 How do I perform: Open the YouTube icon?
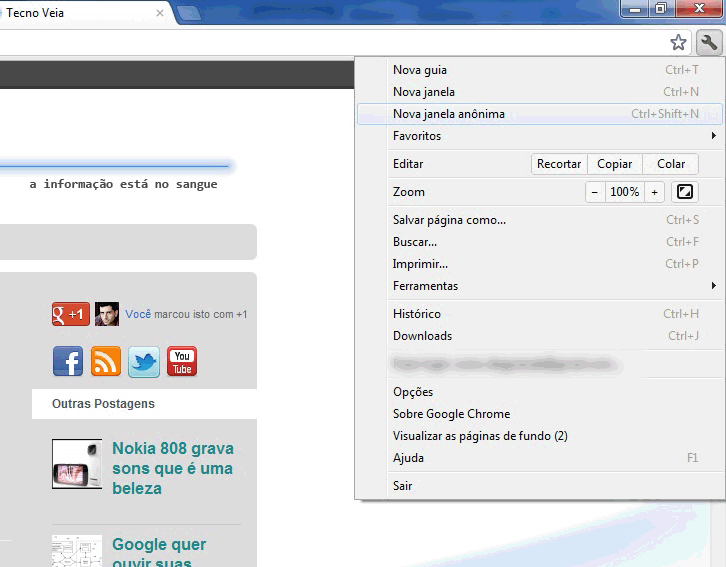coord(182,361)
